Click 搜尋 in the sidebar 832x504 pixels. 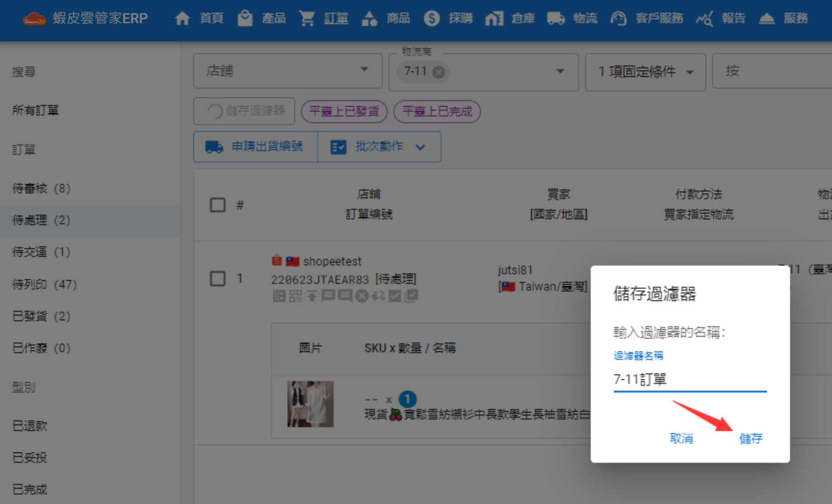[24, 72]
